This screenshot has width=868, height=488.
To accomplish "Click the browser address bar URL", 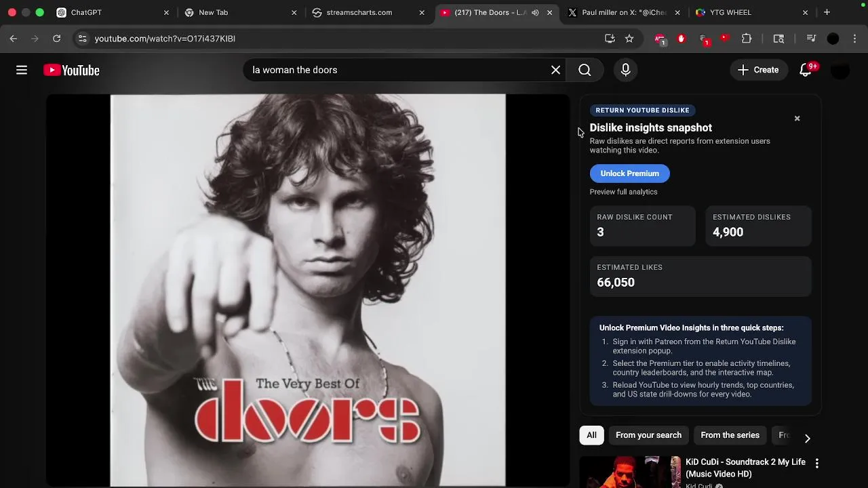I will point(165,39).
